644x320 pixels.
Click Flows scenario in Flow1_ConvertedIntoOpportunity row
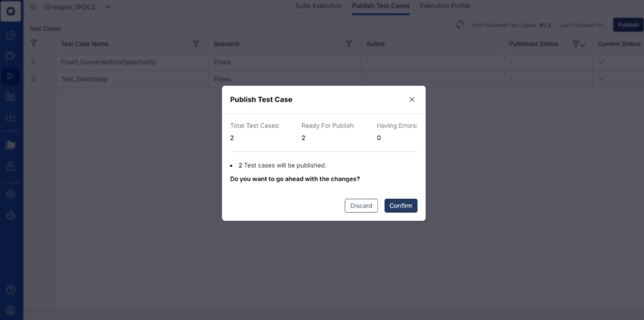click(x=222, y=62)
